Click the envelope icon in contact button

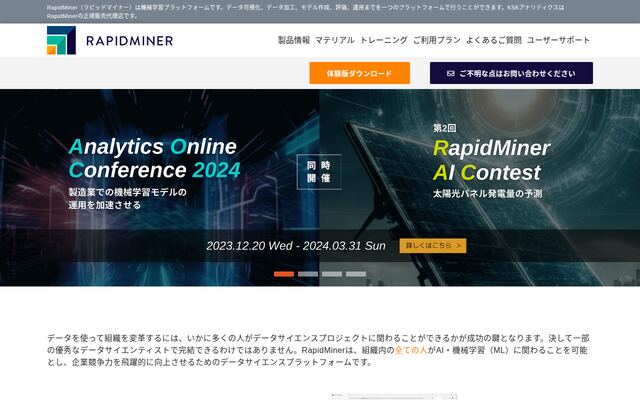pyautogui.click(x=451, y=73)
